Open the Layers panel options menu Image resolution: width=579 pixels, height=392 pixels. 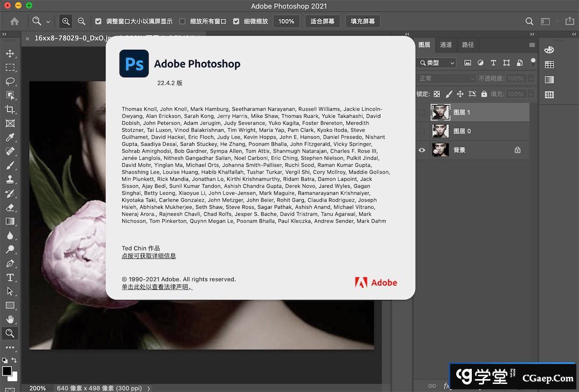click(532, 45)
